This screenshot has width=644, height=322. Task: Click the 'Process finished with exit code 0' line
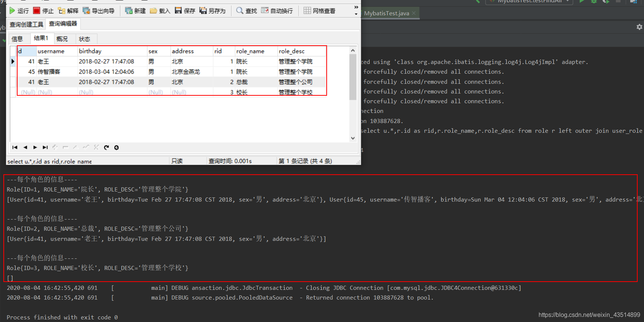[62, 318]
